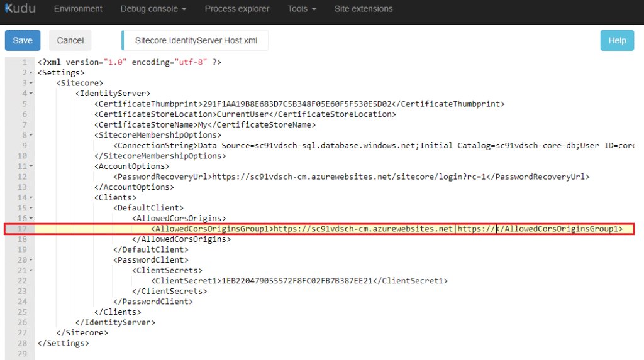Open the Debug console dropdown menu
644x360 pixels.
pyautogui.click(x=153, y=9)
